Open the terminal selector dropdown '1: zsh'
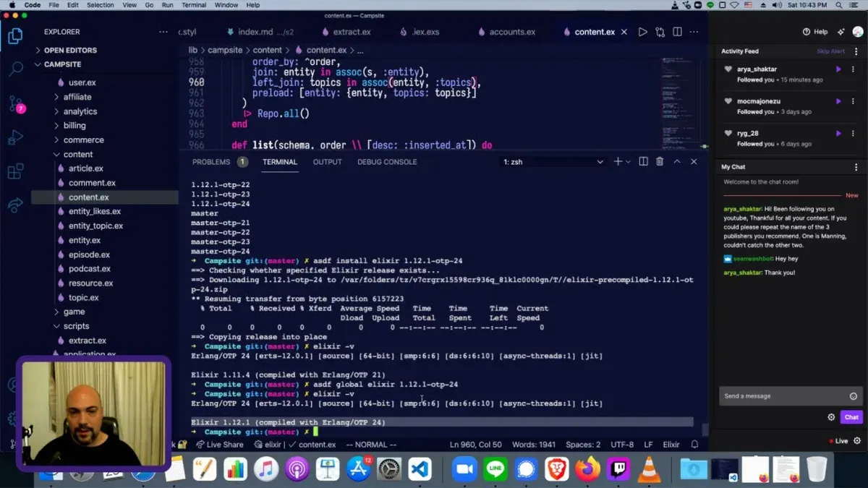The width and height of the screenshot is (868, 488). 553,162
